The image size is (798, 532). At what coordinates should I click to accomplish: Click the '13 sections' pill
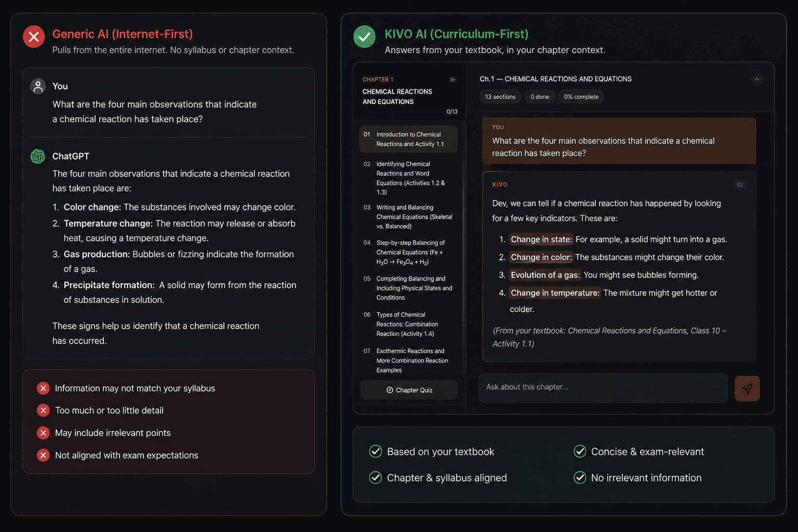[x=500, y=97]
